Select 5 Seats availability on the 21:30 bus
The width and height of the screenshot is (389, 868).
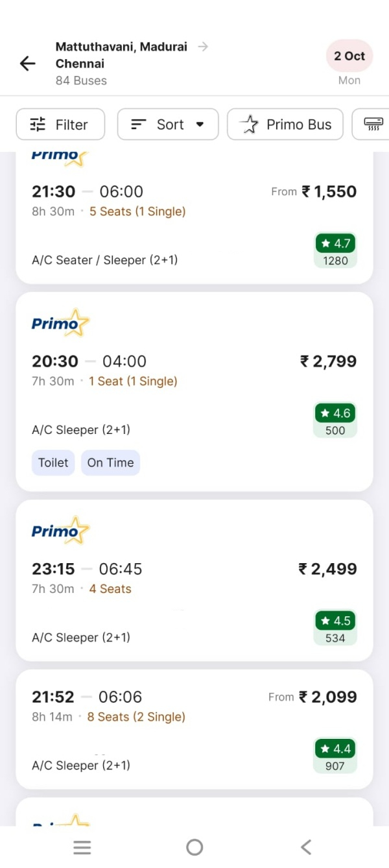(x=137, y=211)
